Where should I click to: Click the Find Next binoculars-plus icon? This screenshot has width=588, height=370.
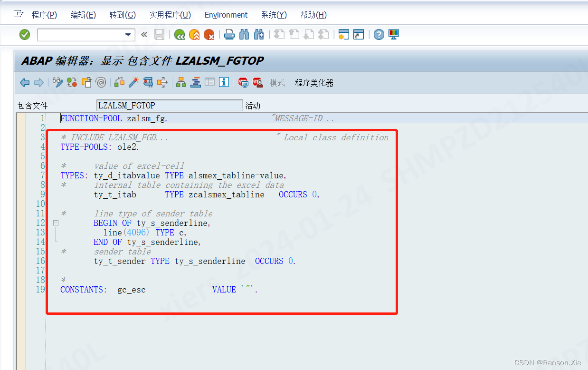(x=259, y=34)
